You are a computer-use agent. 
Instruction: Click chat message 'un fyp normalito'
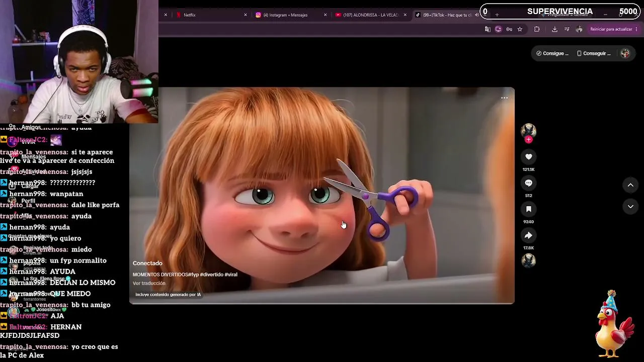78,260
